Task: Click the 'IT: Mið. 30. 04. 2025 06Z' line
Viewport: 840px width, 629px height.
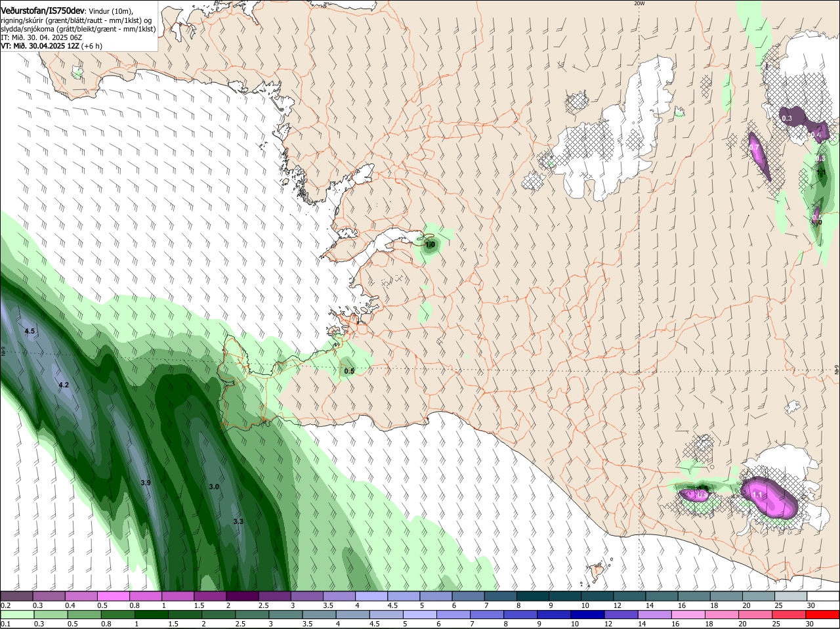Action: tap(41, 37)
